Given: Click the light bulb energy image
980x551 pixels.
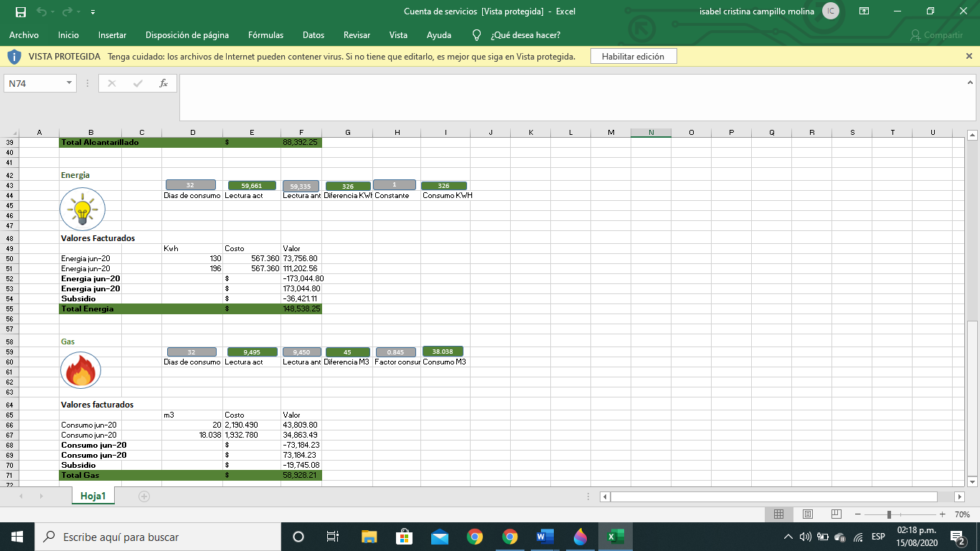Looking at the screenshot, I should pyautogui.click(x=83, y=209).
